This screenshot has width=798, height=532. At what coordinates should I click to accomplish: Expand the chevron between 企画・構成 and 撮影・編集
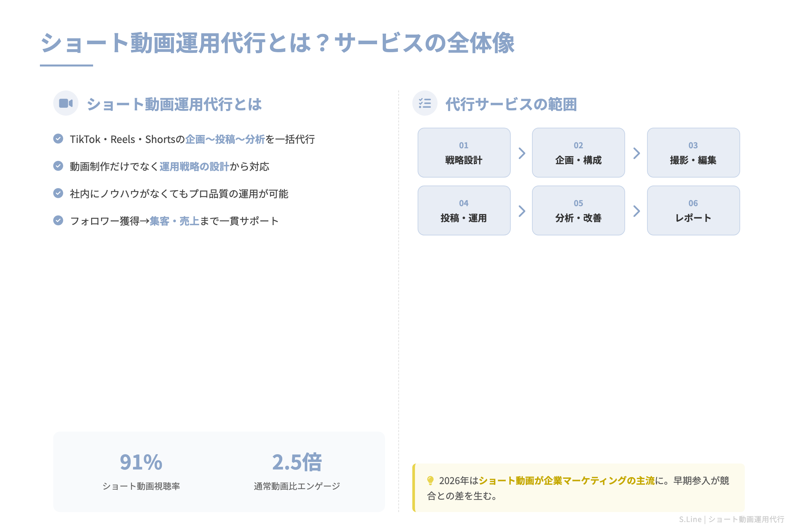click(x=636, y=153)
